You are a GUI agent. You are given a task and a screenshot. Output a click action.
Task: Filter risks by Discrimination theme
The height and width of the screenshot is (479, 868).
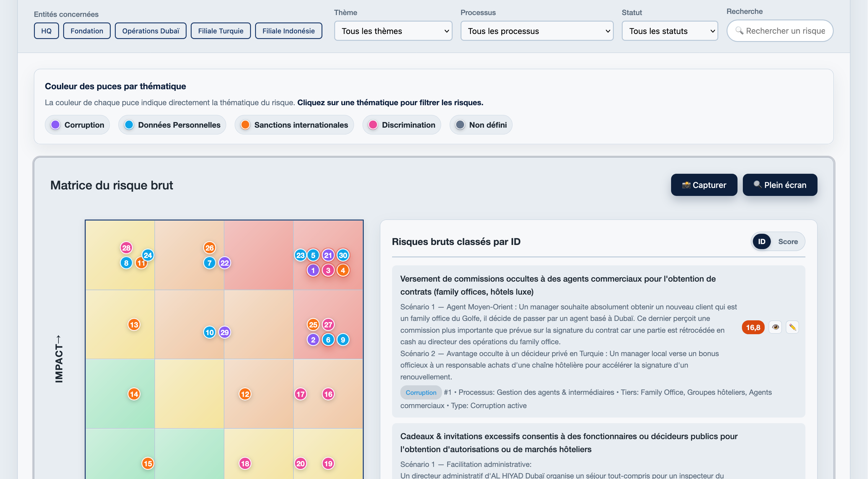402,125
